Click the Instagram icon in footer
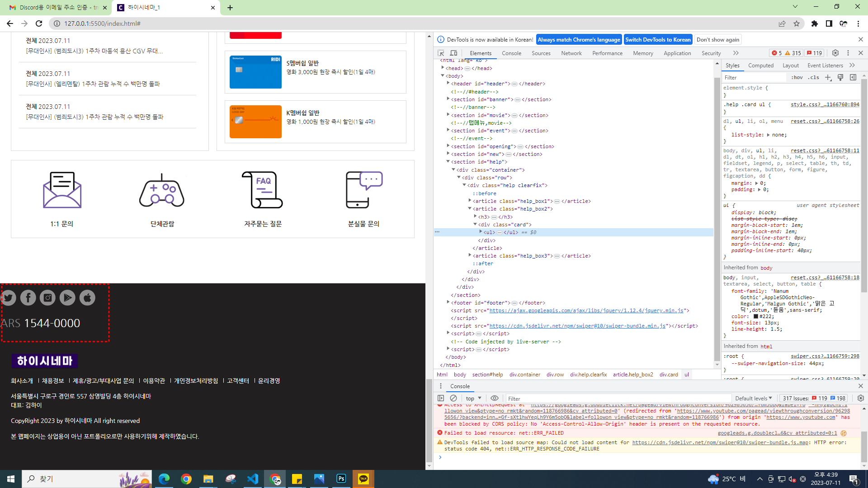Image resolution: width=868 pixels, height=488 pixels. 47,298
